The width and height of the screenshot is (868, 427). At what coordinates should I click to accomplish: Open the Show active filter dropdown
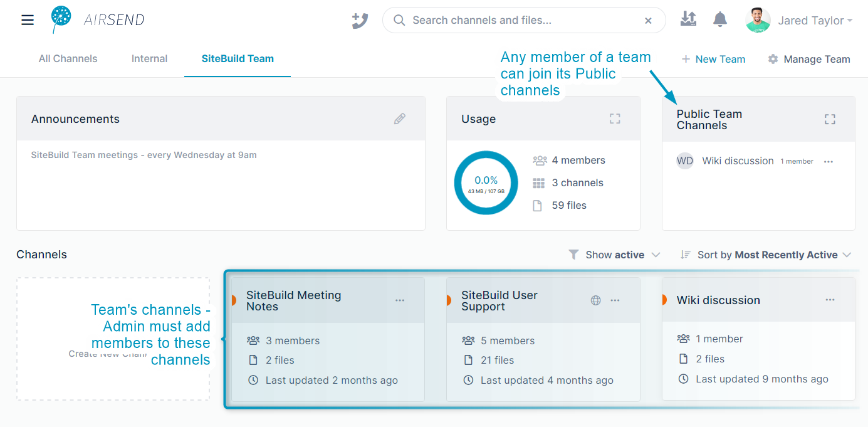pyautogui.click(x=614, y=255)
